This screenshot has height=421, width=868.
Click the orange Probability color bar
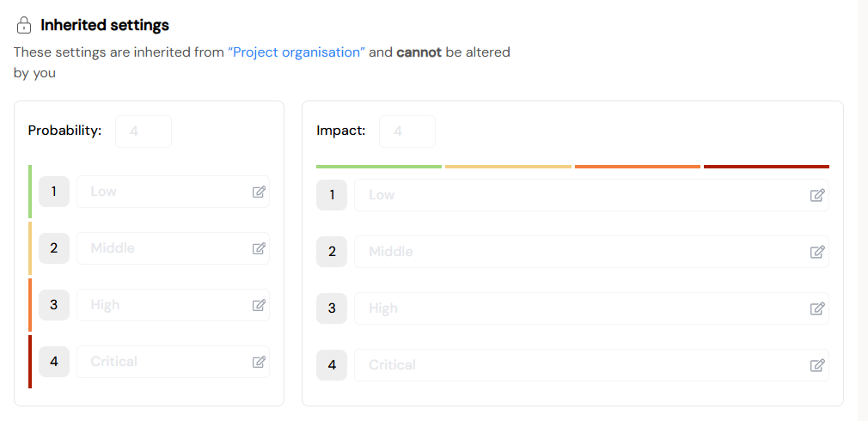tap(30, 305)
